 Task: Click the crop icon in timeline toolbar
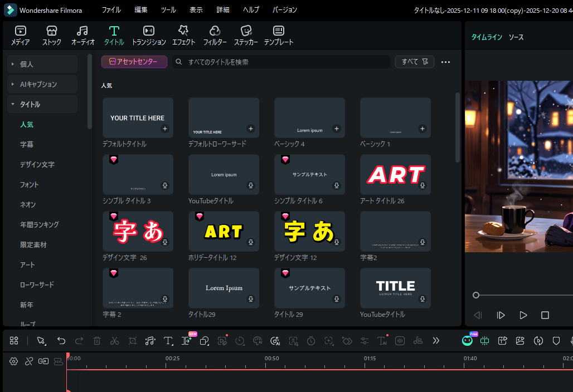133,341
